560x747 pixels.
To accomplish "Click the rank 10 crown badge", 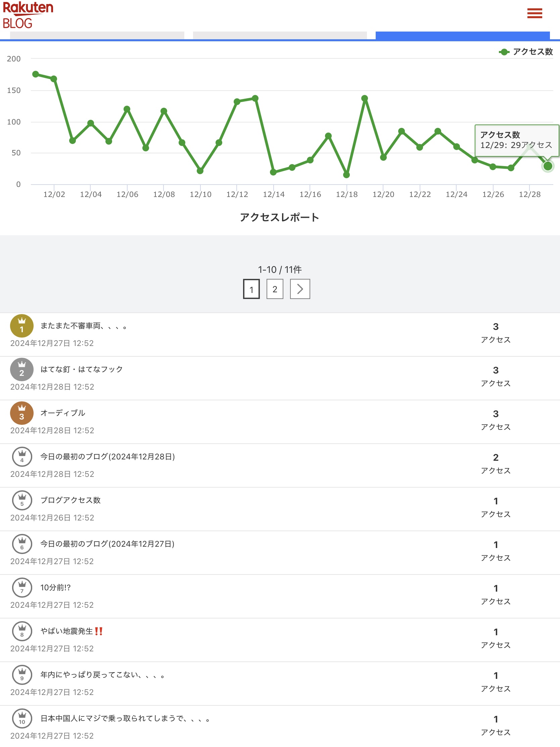I will [22, 718].
